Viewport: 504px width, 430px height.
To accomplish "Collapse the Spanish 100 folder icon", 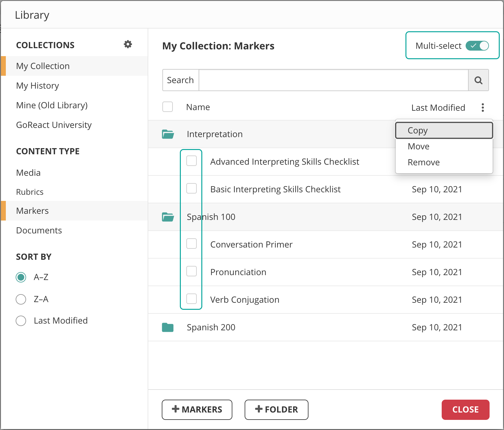I will point(168,217).
